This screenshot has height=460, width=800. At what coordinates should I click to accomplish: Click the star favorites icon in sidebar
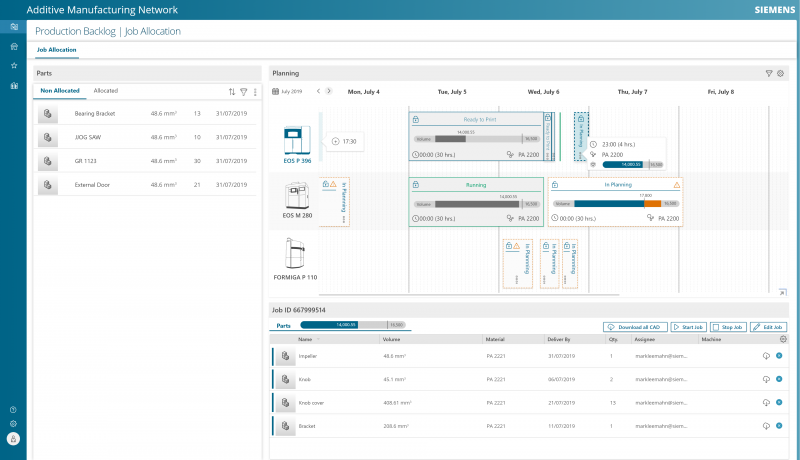pos(13,65)
